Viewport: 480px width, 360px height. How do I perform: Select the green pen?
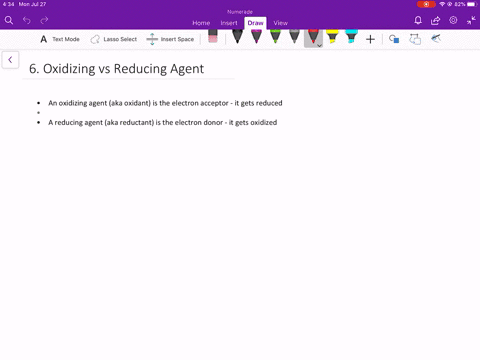pos(275,37)
